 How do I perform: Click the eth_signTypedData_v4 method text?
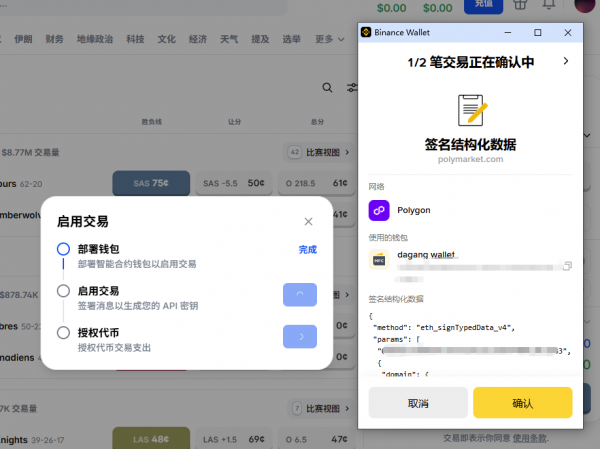point(465,328)
